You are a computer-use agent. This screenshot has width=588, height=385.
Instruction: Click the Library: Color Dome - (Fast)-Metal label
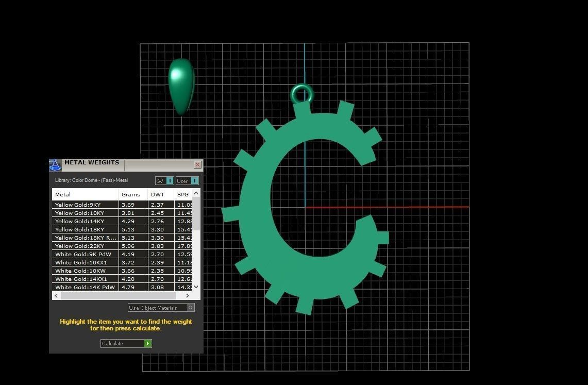pos(92,180)
